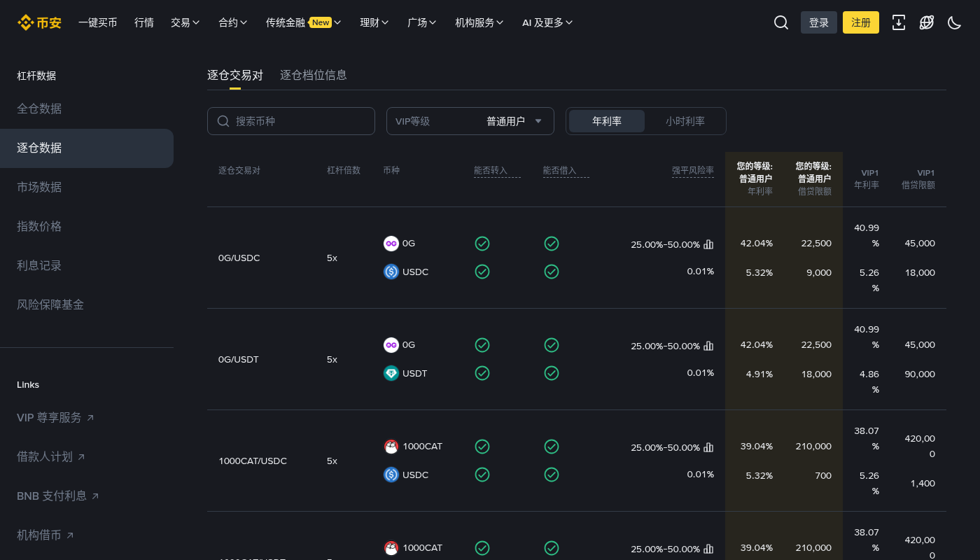
Task: Open tier chart icon in 0G/USDT row
Action: [708, 346]
